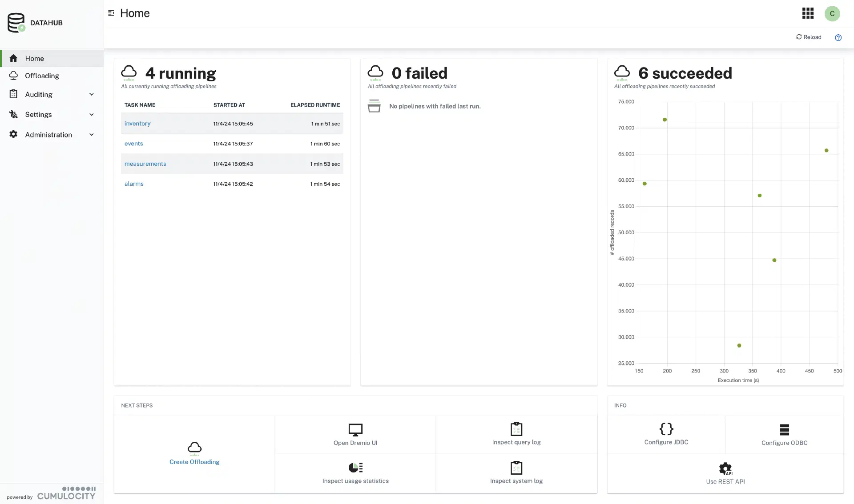The image size is (854, 504).
Task: Open the Inspect system log clipboard icon
Action: click(x=516, y=468)
